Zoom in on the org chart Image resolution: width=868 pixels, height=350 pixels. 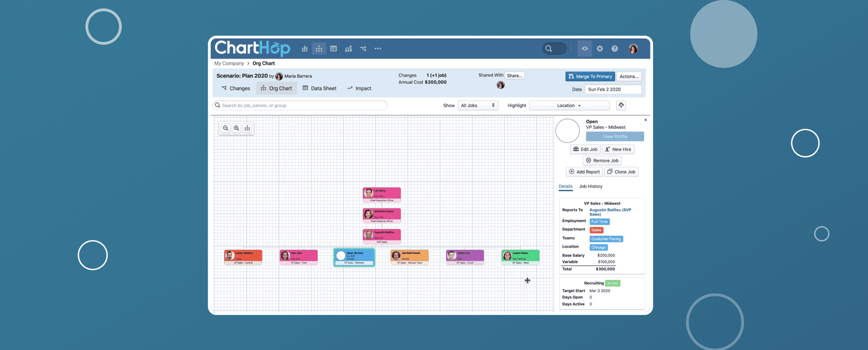pos(237,128)
